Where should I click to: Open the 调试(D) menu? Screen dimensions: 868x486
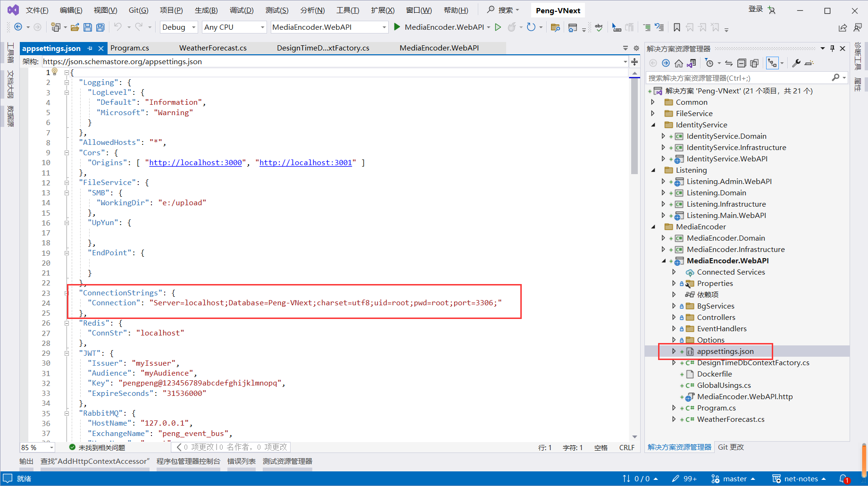pyautogui.click(x=242, y=10)
